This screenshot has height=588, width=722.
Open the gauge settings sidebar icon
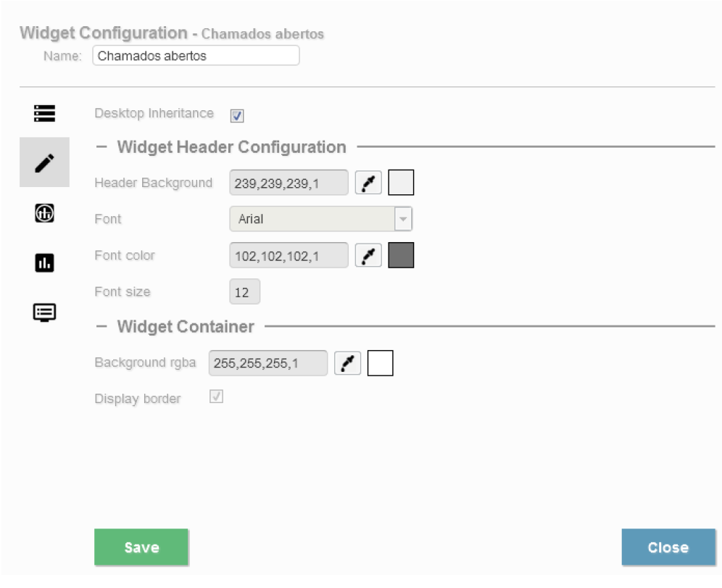tap(44, 212)
